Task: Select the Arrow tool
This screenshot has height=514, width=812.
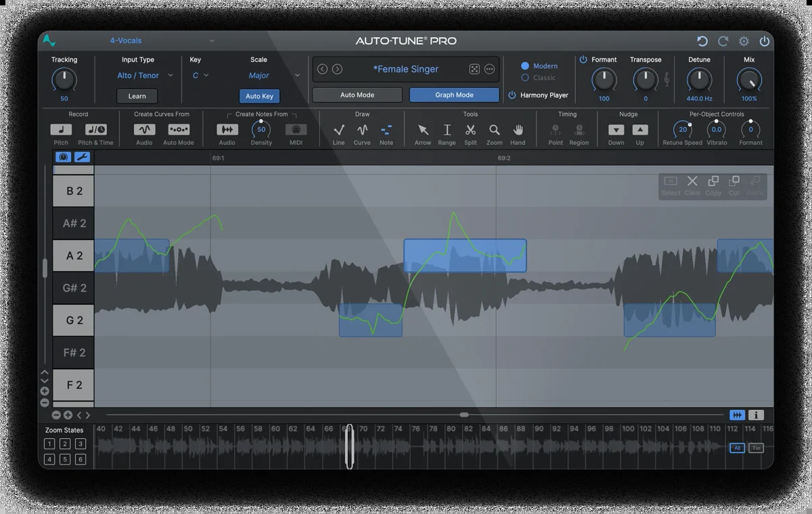Action: pyautogui.click(x=423, y=129)
